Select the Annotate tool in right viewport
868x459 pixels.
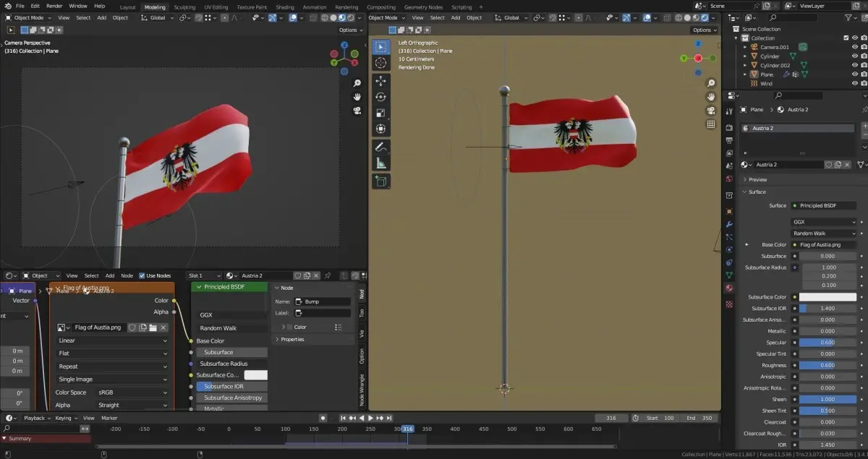[x=380, y=147]
